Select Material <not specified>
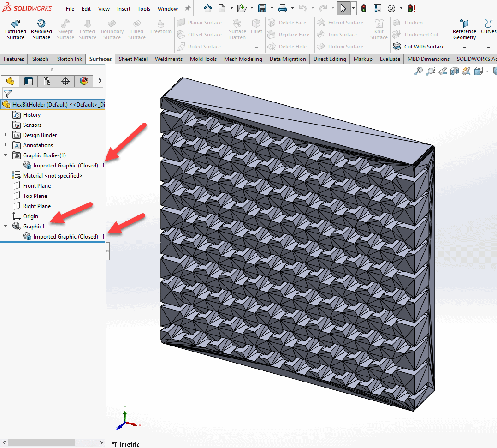This screenshot has width=497, height=448. click(52, 175)
